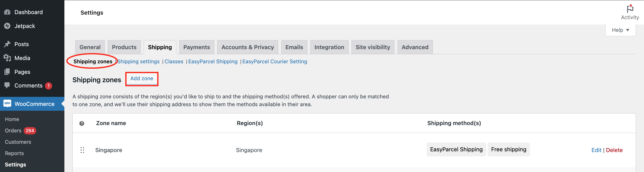Screen dimensions: 644x172
Task: Grab the Singapore row drag handle
Action: pyautogui.click(x=82, y=150)
